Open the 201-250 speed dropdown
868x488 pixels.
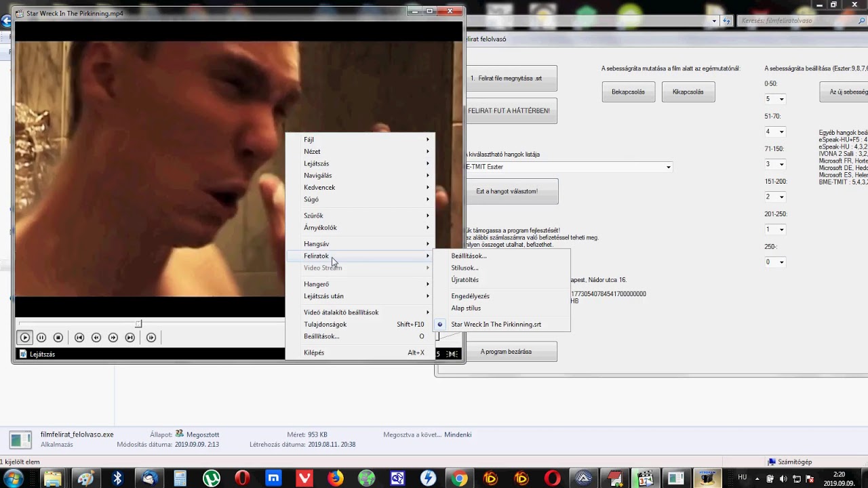[x=781, y=230]
